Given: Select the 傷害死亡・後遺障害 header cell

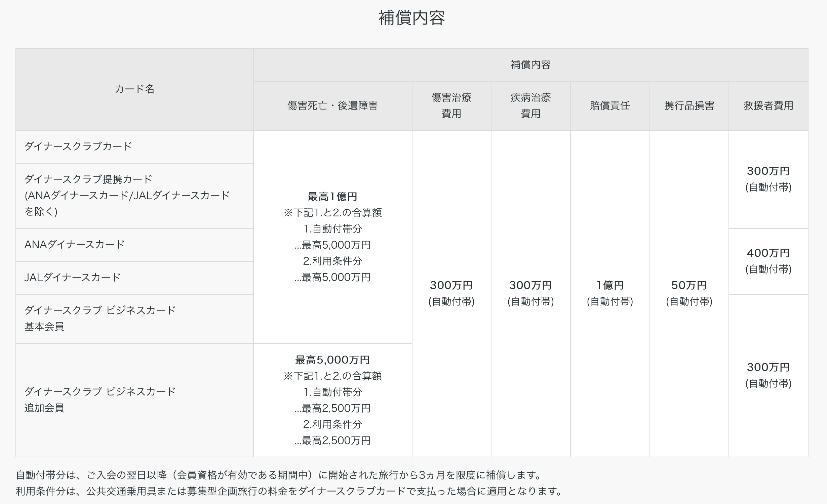Looking at the screenshot, I should click(x=332, y=106).
